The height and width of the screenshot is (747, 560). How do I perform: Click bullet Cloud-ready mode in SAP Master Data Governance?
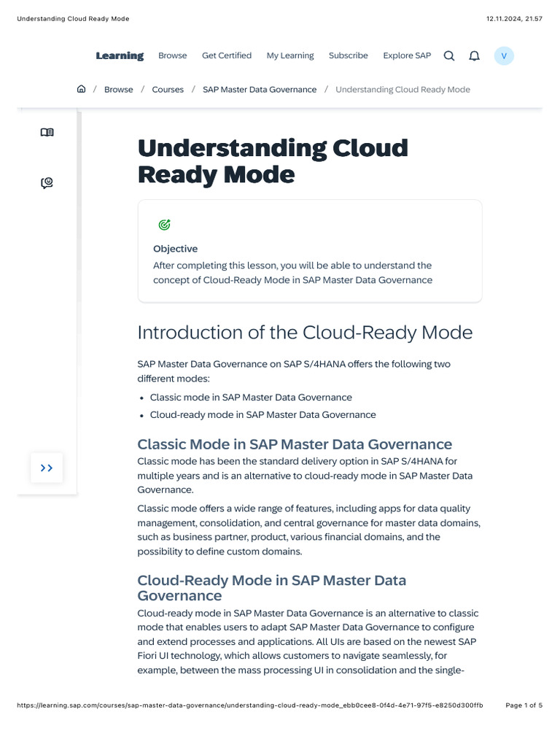pos(262,415)
